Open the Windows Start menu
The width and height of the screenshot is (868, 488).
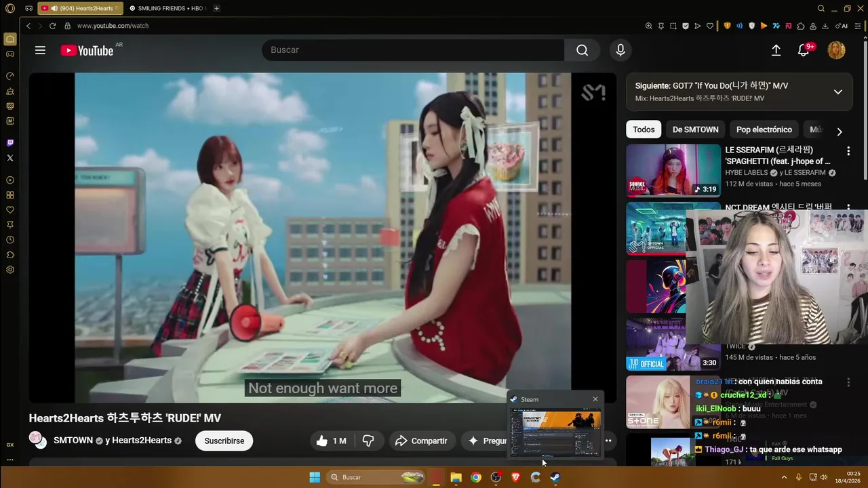tap(315, 477)
